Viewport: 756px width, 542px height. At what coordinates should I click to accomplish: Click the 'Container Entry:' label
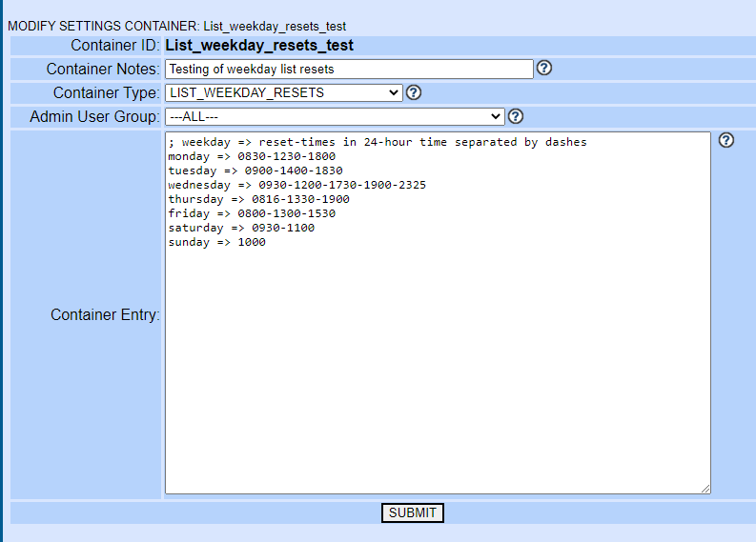click(105, 314)
